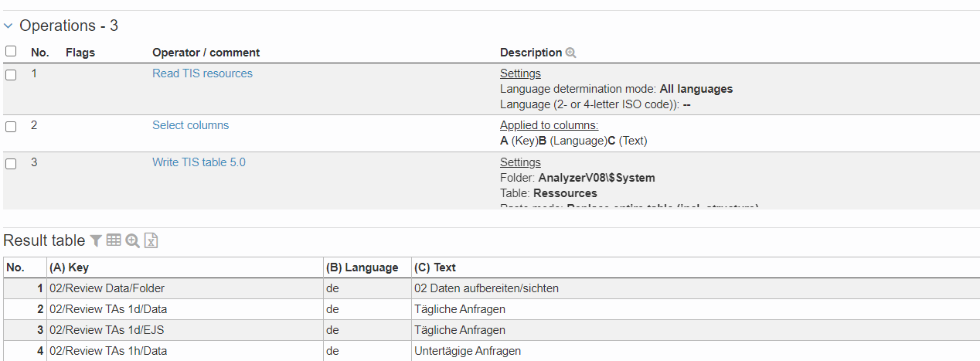
Task: Click the zoom icon next to Result table
Action: click(132, 240)
